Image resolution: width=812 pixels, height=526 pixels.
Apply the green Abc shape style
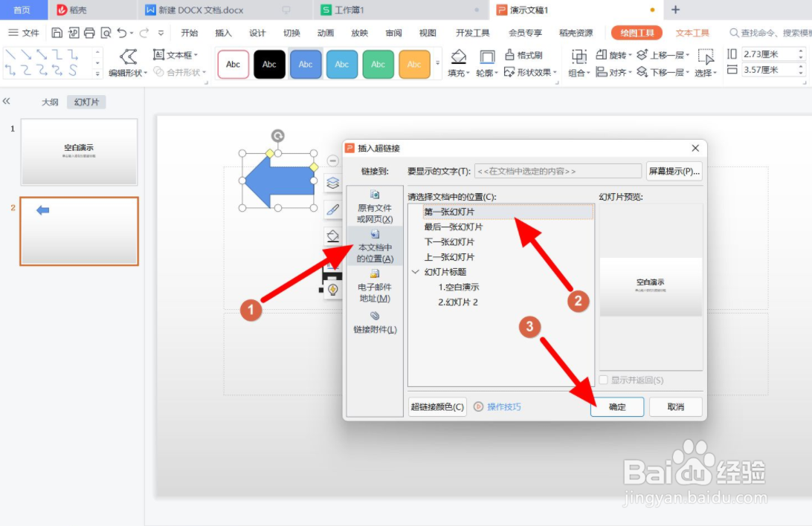tap(378, 64)
